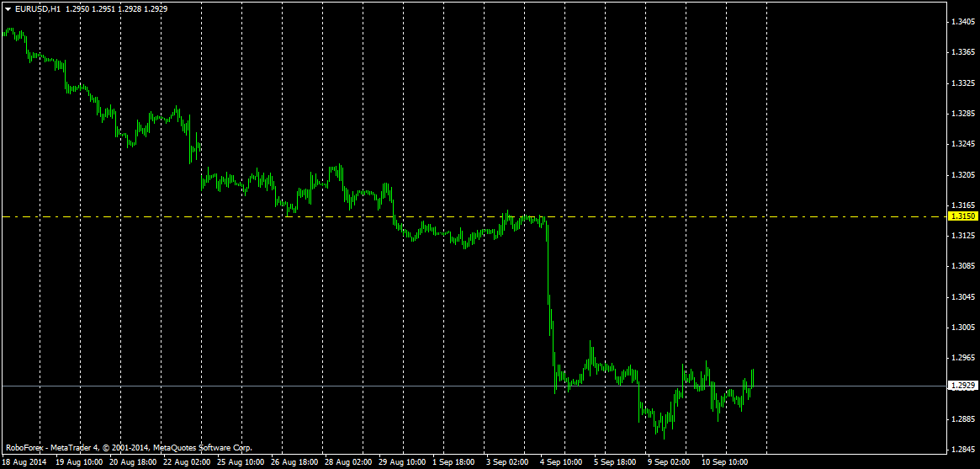Click the 1.3045 price axis label
Screen dimensions: 980x469
tap(961, 297)
